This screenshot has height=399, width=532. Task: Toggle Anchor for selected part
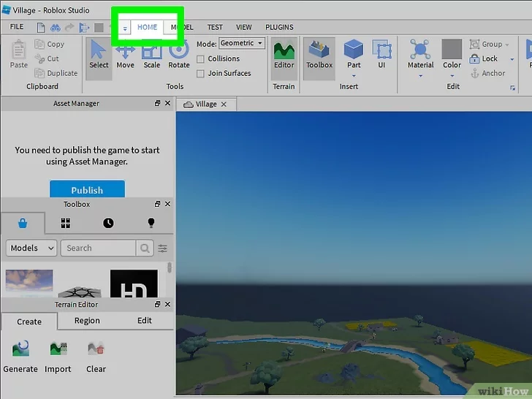click(487, 73)
